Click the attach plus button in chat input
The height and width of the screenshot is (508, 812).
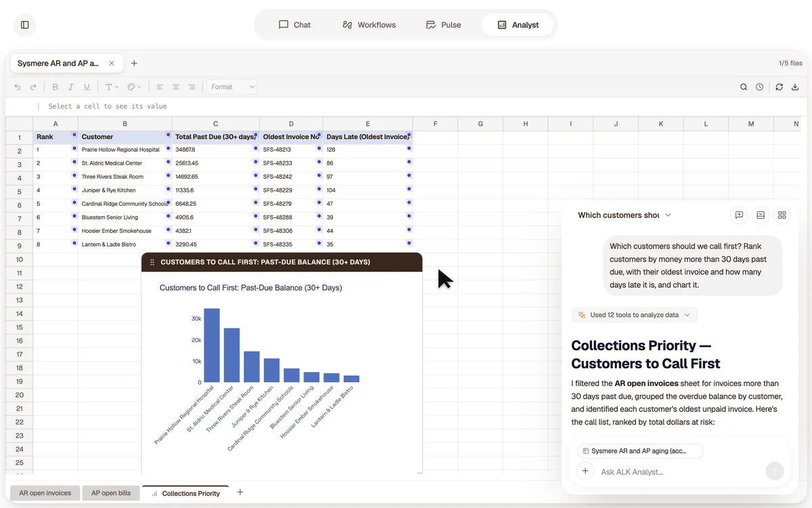click(x=585, y=471)
